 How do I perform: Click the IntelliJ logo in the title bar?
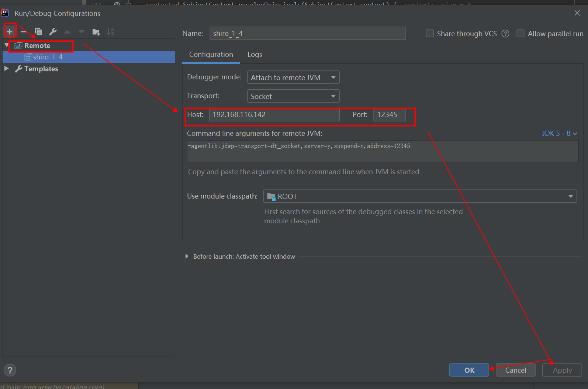click(5, 13)
